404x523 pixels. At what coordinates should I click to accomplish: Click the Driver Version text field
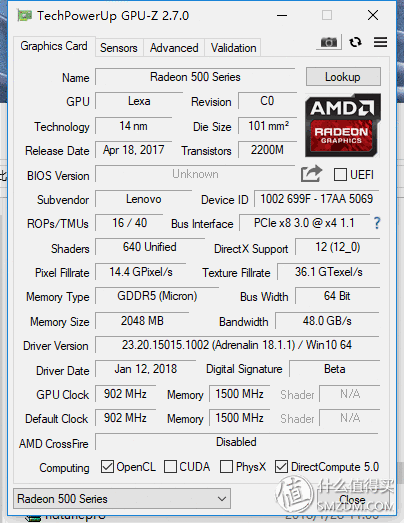[x=237, y=345]
